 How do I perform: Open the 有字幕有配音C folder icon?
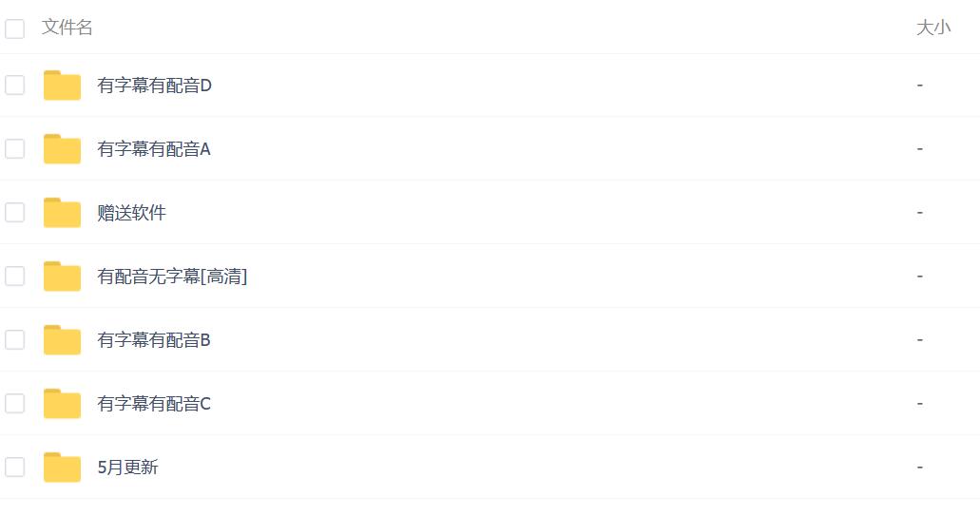click(62, 404)
